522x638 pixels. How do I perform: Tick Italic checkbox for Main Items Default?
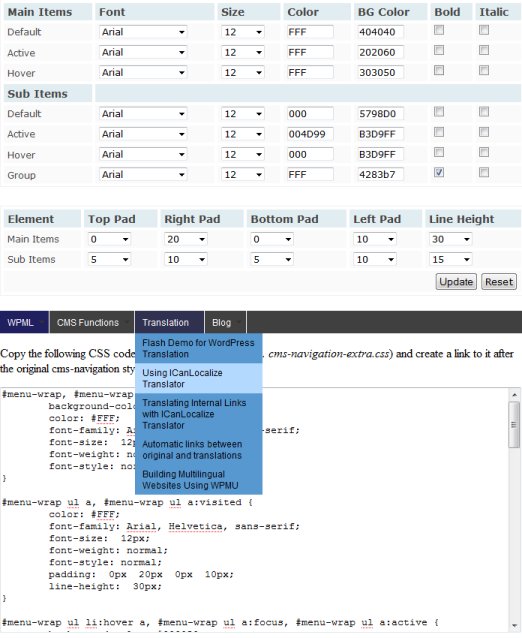coord(484,30)
